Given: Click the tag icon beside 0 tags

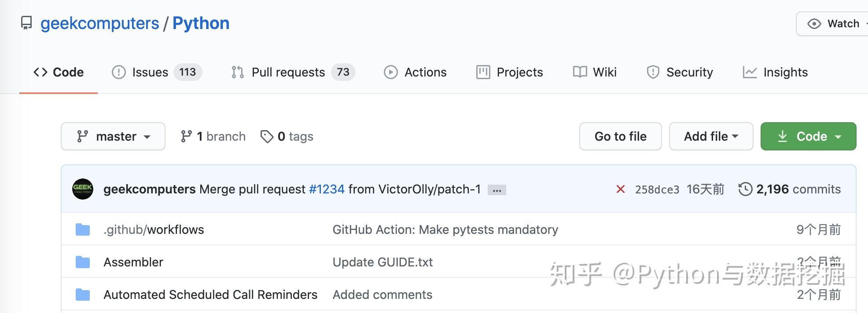Looking at the screenshot, I should coord(267,137).
